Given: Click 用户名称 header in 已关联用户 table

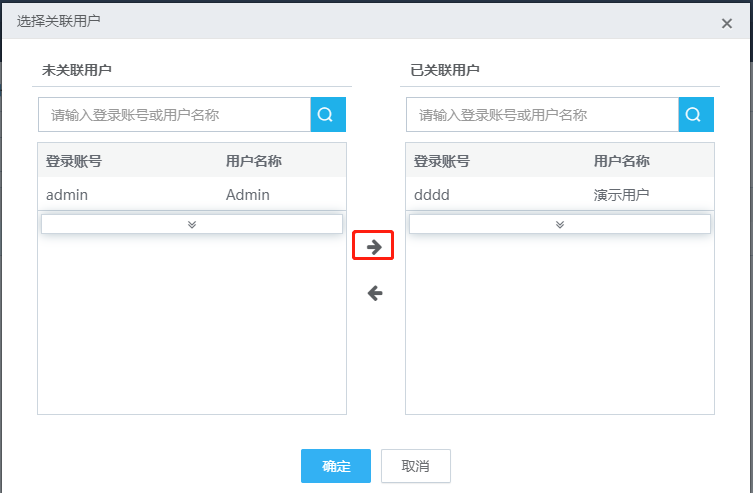Looking at the screenshot, I should click(621, 161).
